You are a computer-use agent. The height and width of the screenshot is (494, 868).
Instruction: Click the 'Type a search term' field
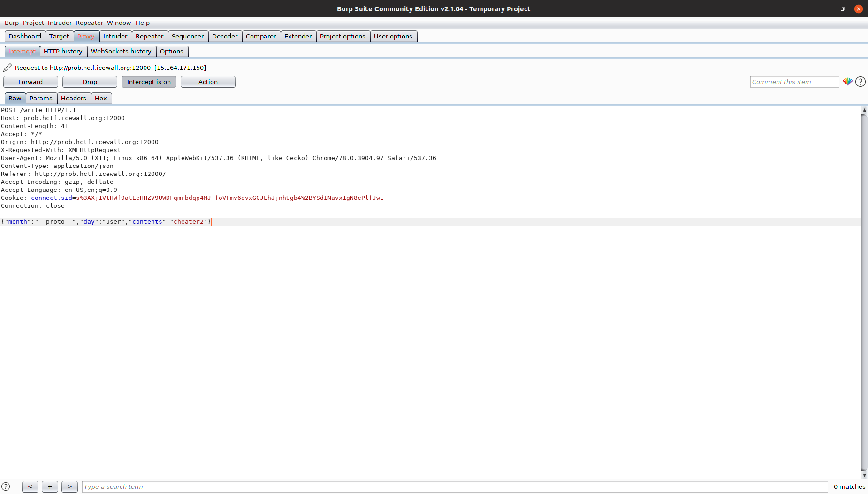pos(455,486)
